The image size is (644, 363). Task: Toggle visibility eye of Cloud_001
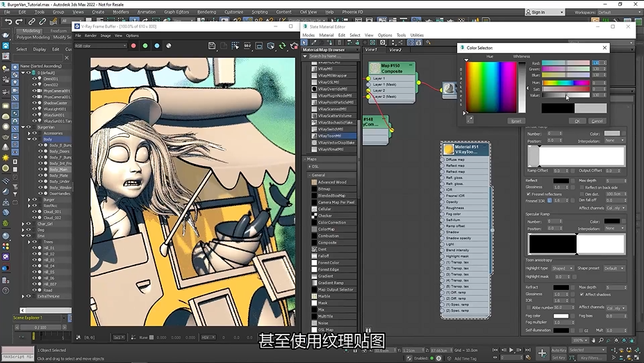(x=35, y=211)
